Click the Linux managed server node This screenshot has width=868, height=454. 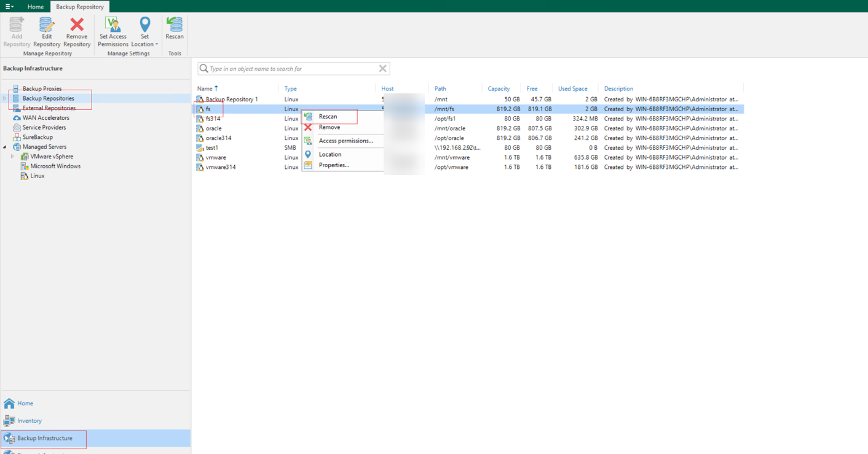pyautogui.click(x=37, y=176)
